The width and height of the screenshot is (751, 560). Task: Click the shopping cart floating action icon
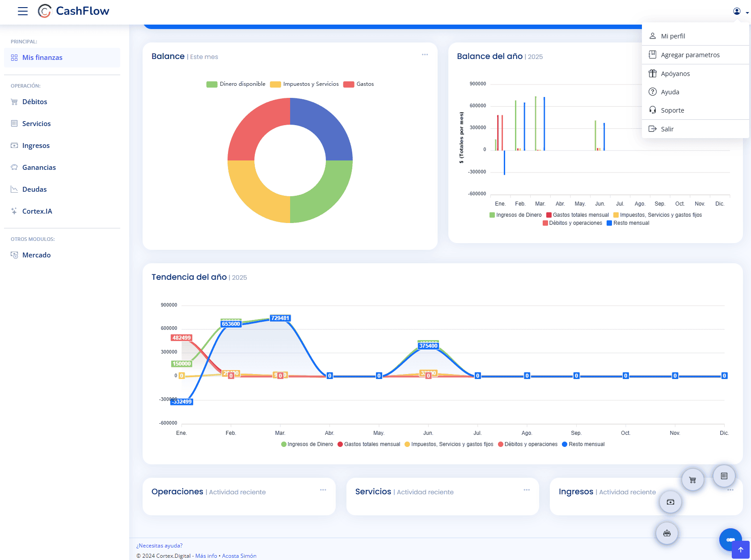(x=693, y=480)
